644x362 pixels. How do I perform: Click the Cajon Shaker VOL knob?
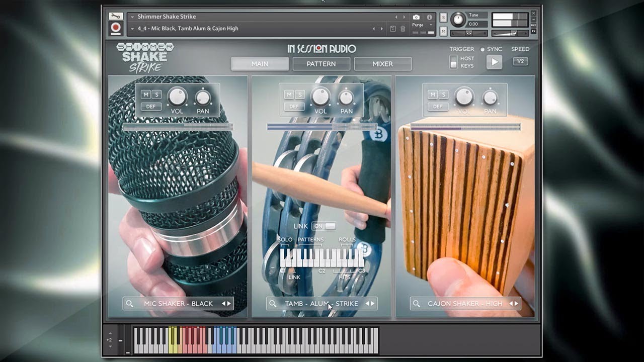tap(464, 97)
